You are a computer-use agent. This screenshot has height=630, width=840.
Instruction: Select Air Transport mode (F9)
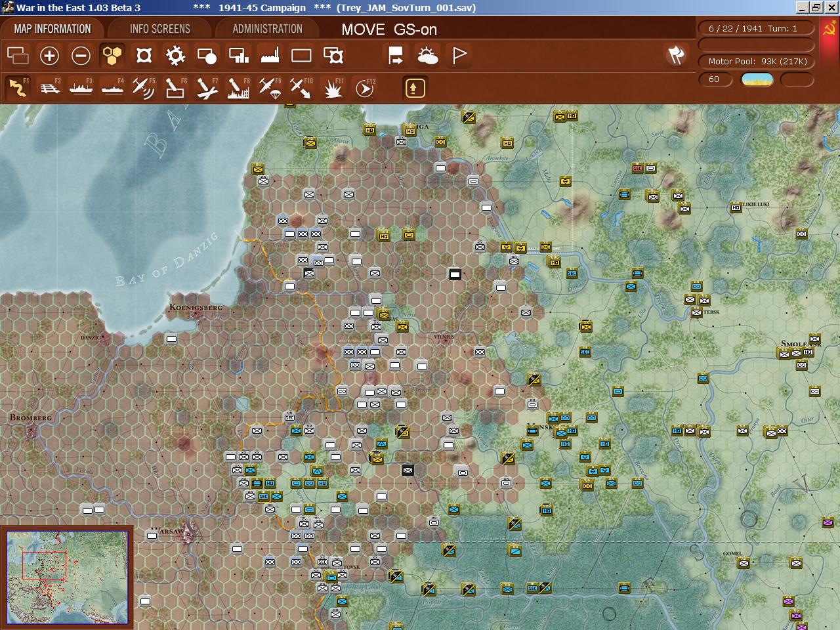click(x=270, y=88)
